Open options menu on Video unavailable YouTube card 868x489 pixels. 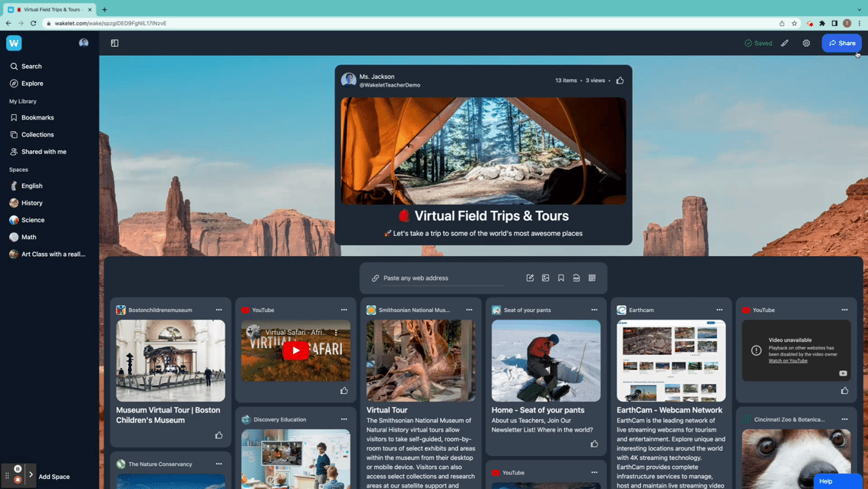click(x=844, y=310)
